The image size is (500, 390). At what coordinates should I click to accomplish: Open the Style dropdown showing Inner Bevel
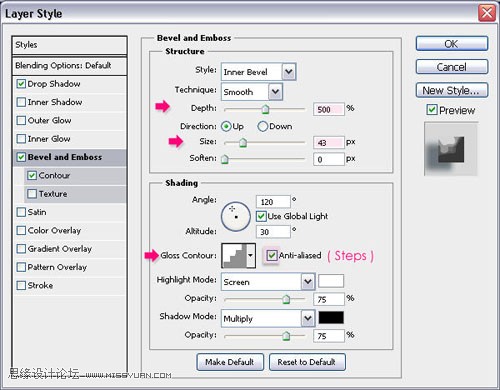258,72
